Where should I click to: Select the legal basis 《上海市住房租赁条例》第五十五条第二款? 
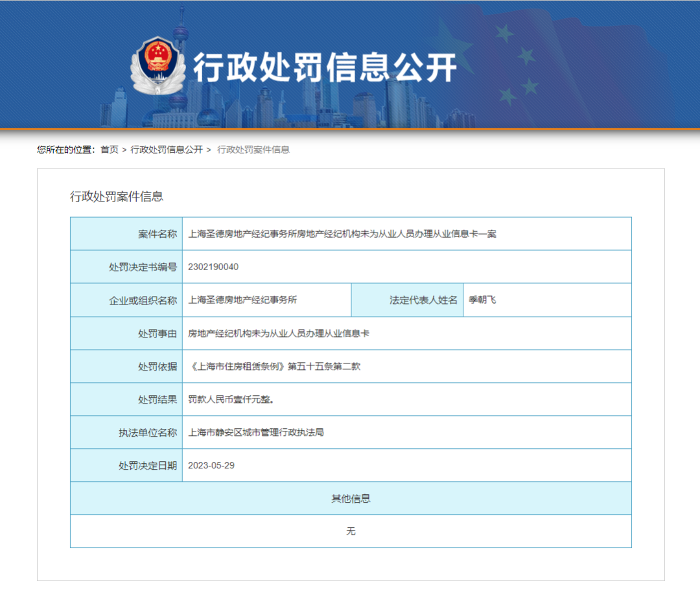point(274,366)
